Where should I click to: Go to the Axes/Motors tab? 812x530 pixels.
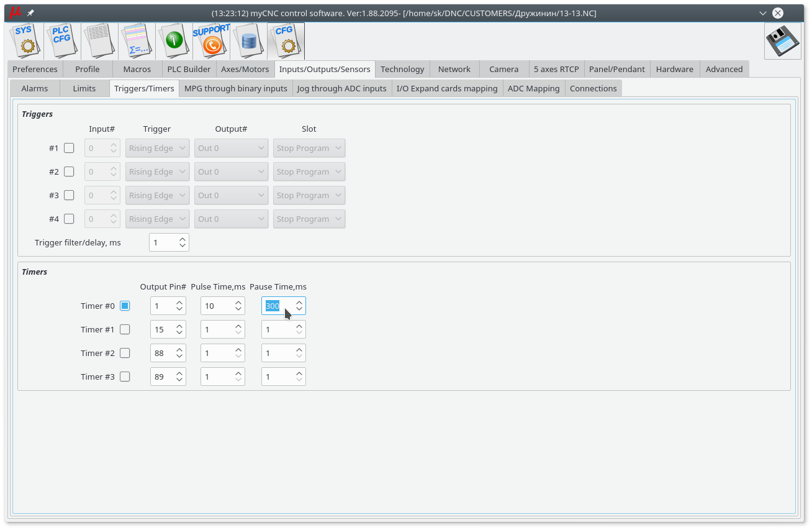point(245,69)
